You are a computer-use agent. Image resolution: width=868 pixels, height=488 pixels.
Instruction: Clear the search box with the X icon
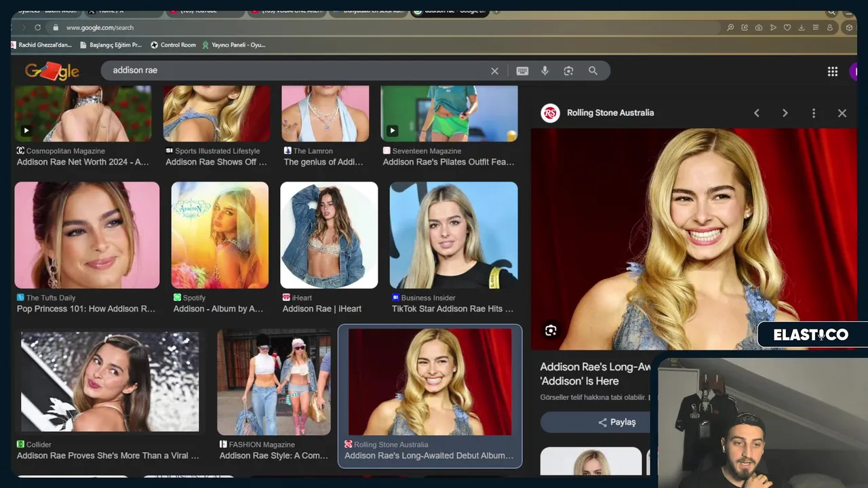pyautogui.click(x=494, y=70)
